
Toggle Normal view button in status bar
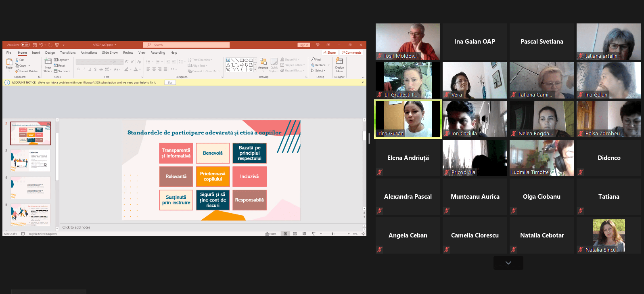coord(286,234)
